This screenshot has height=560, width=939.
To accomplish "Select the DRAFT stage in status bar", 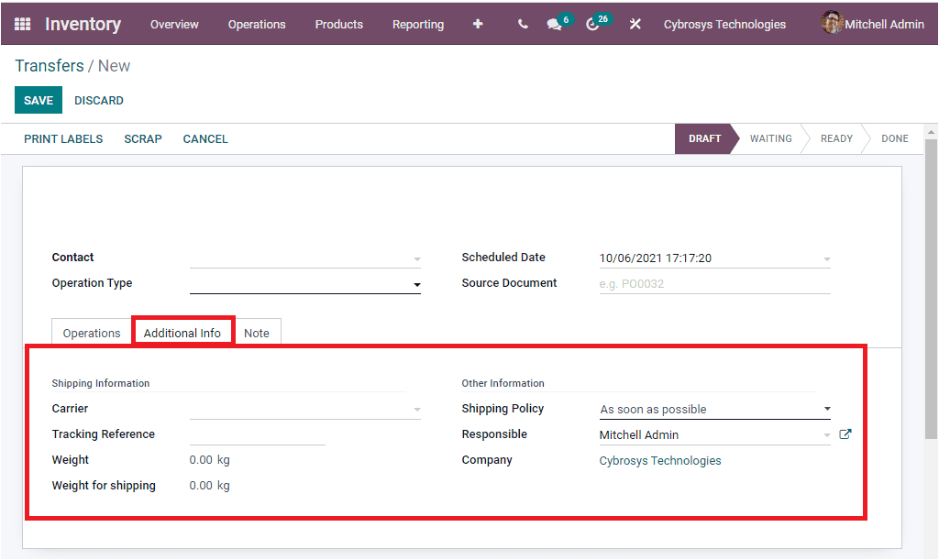I will click(x=703, y=138).
